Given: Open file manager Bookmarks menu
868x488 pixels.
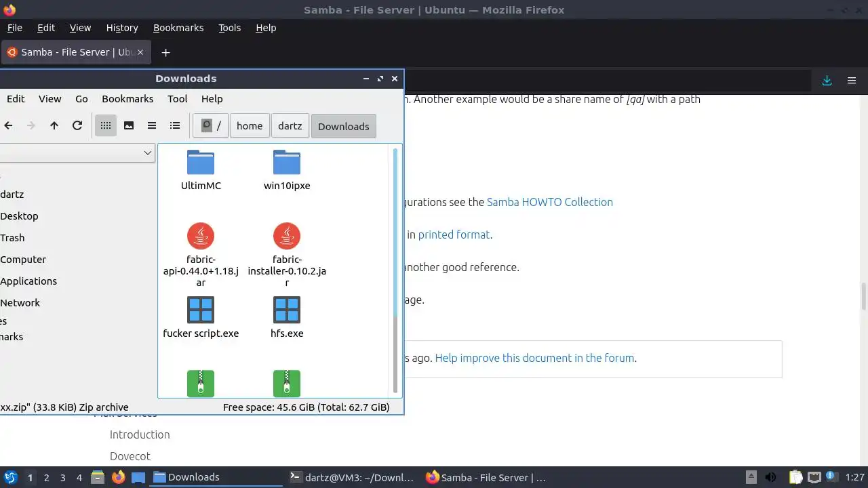Looking at the screenshot, I should pyautogui.click(x=127, y=99).
